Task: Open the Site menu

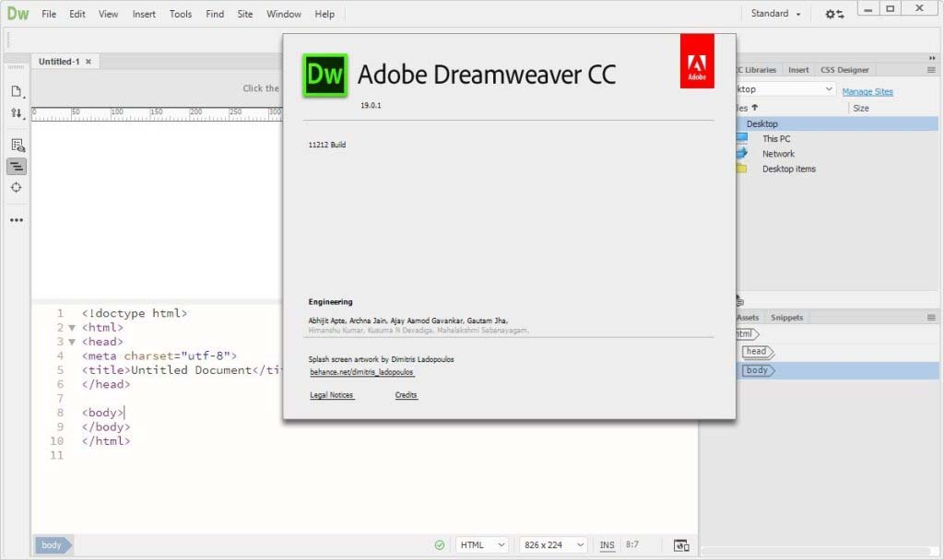Action: (x=245, y=14)
